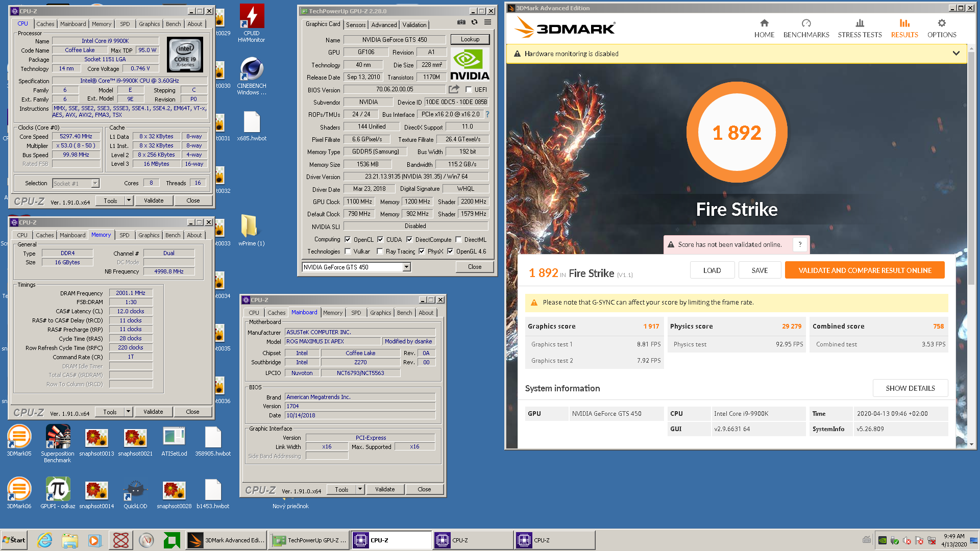Viewport: 980px width, 551px height.
Task: Click Validate in the top CPU-Z window
Action: [154, 201]
